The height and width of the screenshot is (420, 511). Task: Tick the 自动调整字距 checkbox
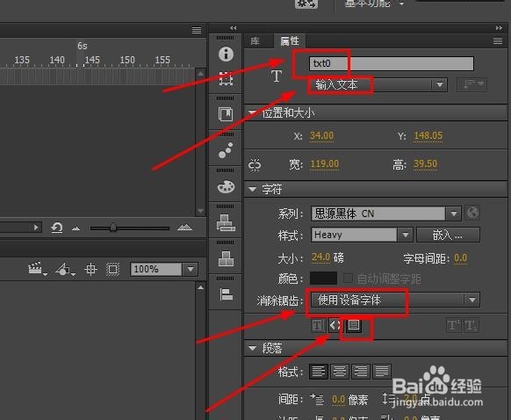[x=348, y=279]
